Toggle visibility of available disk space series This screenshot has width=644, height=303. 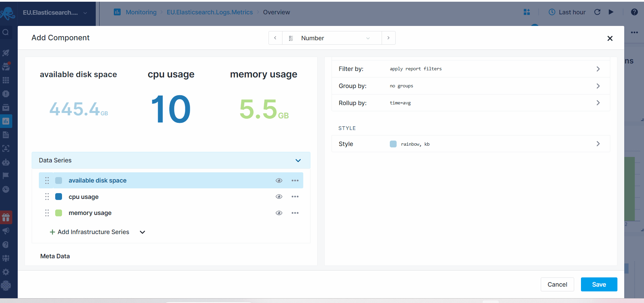279,181
